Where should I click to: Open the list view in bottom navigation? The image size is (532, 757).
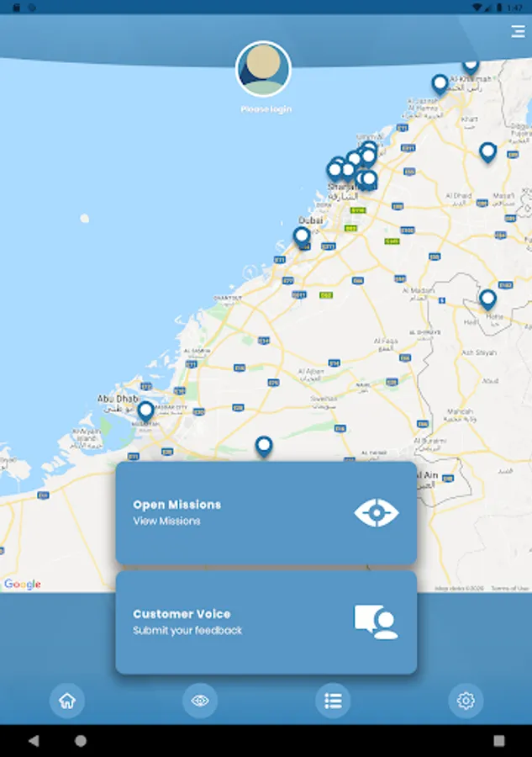click(333, 700)
